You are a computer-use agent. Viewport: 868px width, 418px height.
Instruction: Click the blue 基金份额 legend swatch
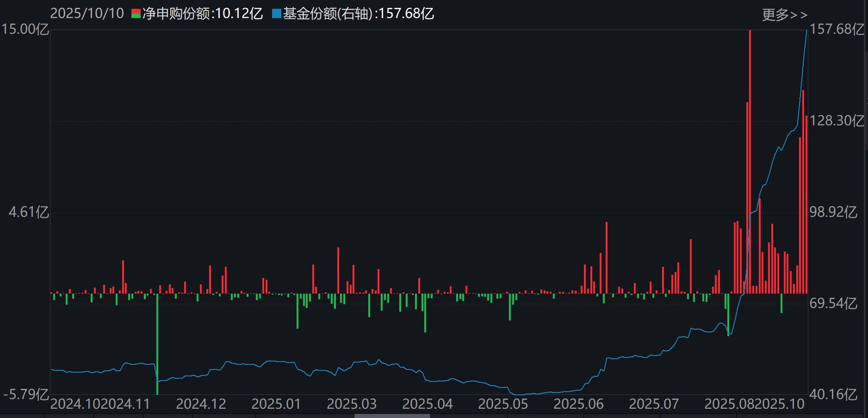pyautogui.click(x=277, y=13)
